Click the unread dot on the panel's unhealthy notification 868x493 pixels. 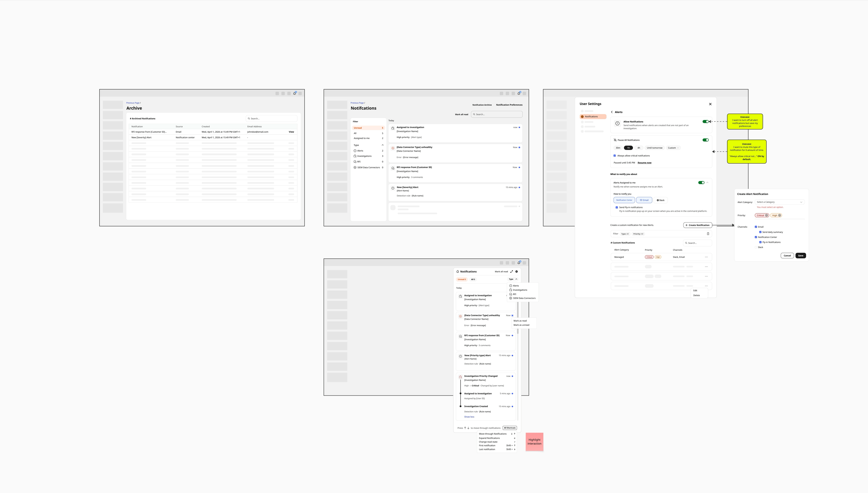[x=512, y=315]
